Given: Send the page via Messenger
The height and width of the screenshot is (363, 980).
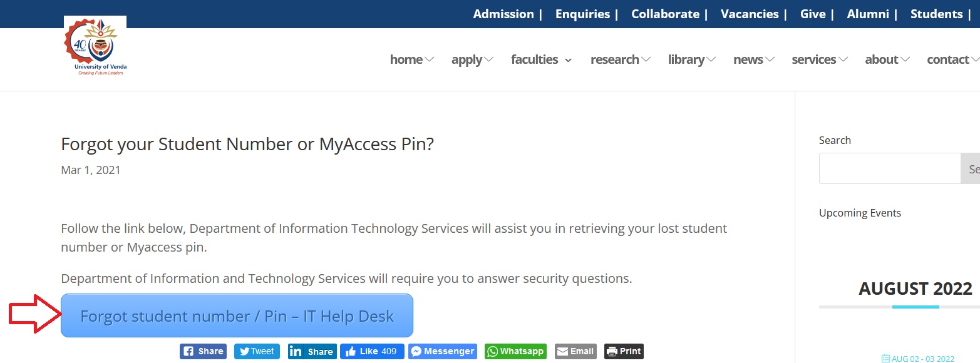Looking at the screenshot, I should 442,351.
